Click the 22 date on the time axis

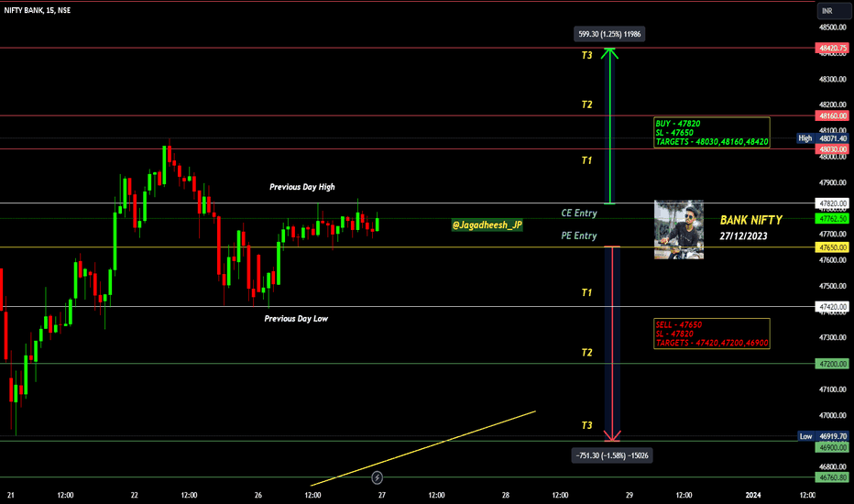click(135, 495)
